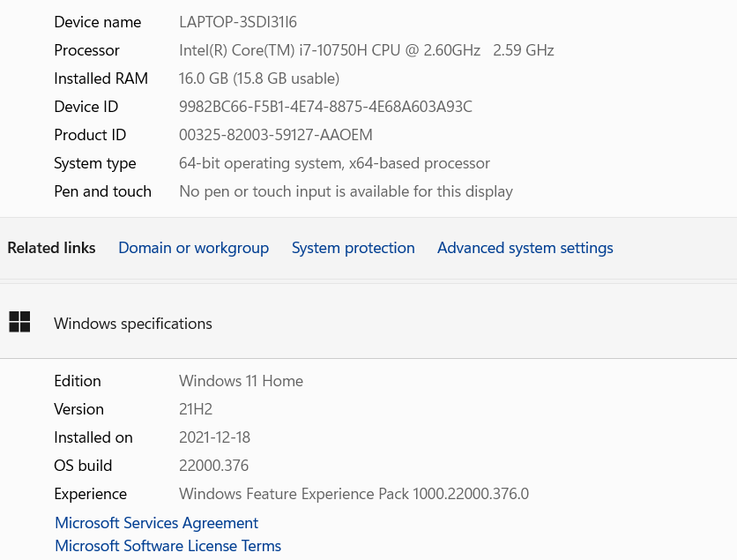Click the 64-bit operating system type value
Image resolution: width=737 pixels, height=560 pixels.
click(x=334, y=163)
